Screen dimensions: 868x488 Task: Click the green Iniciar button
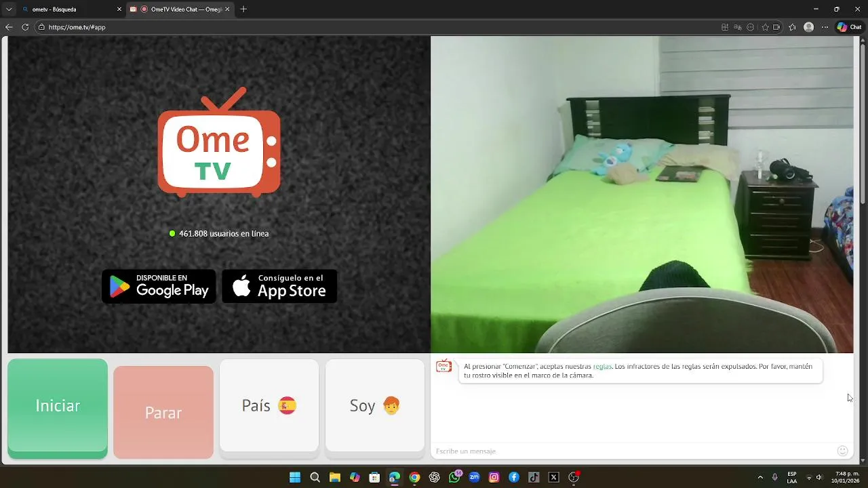point(58,406)
